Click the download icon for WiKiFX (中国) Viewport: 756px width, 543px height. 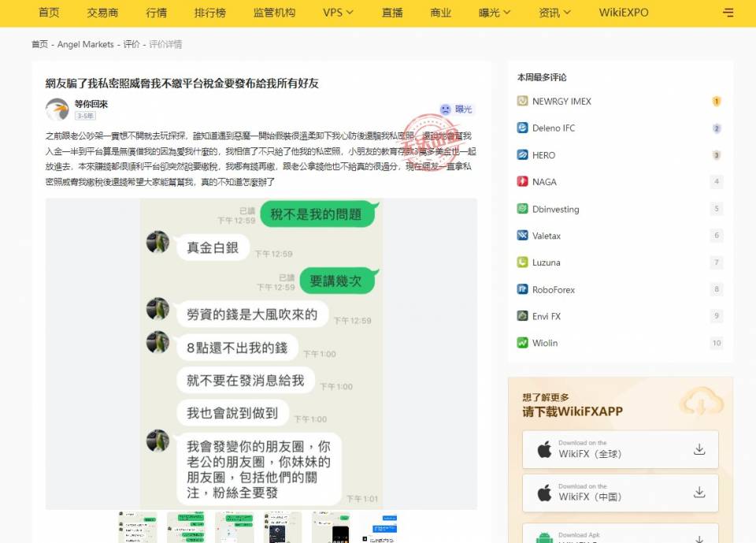(699, 493)
